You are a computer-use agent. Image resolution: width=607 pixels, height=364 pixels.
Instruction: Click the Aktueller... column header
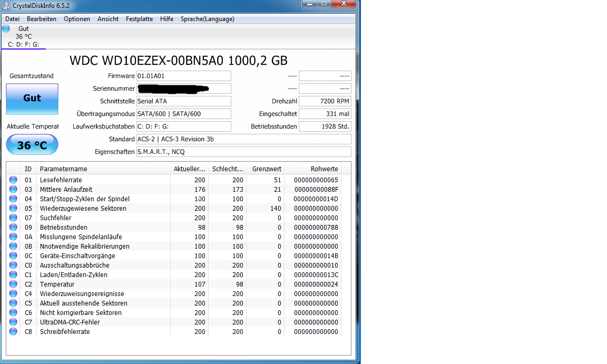click(x=189, y=169)
